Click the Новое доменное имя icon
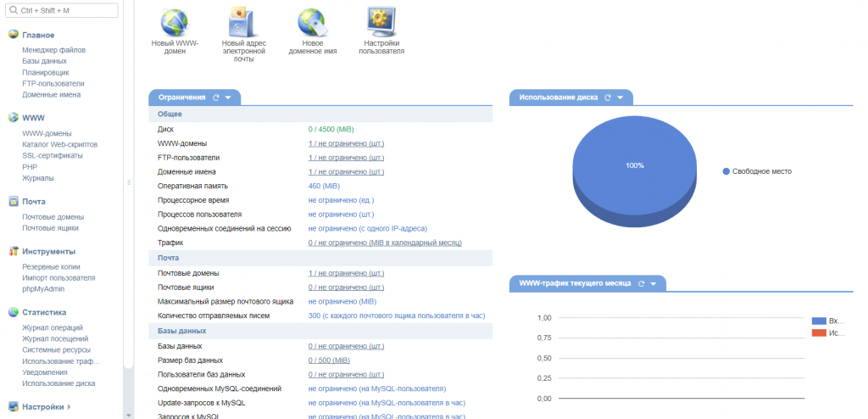The image size is (868, 419). pyautogui.click(x=312, y=21)
